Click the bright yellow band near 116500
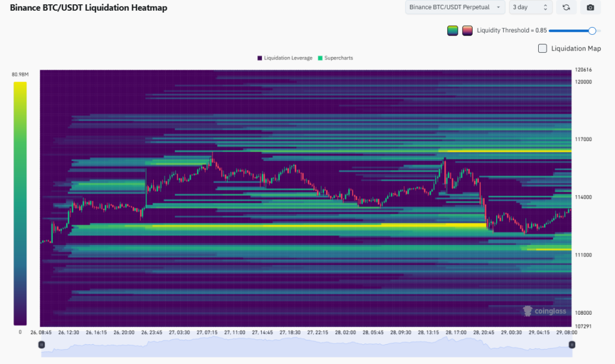This screenshot has height=364, width=615. pos(504,151)
